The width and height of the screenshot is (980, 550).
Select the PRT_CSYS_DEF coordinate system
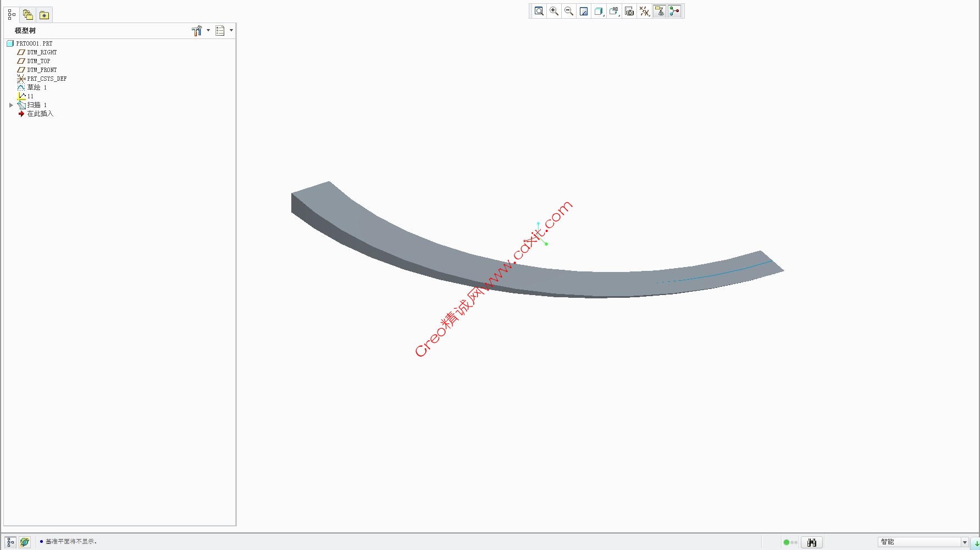click(42, 79)
